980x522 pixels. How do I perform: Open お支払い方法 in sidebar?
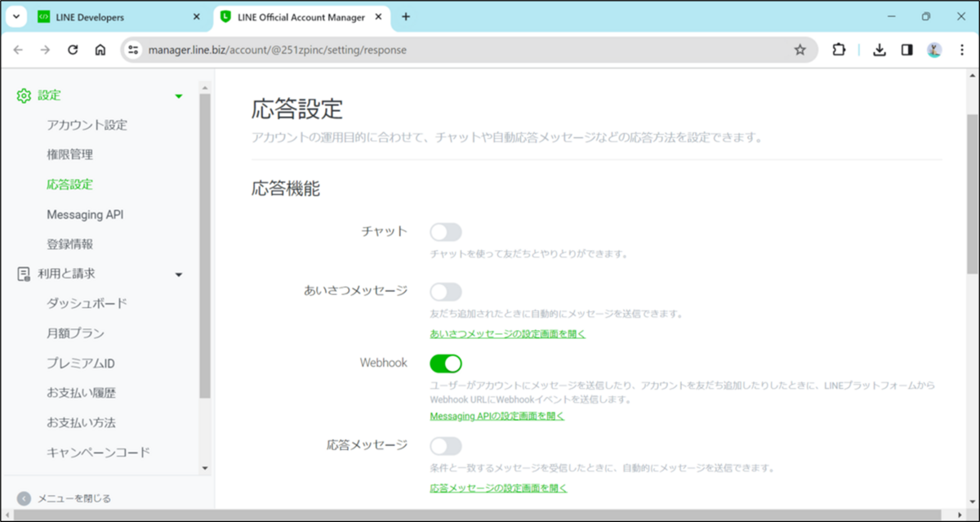coord(81,423)
